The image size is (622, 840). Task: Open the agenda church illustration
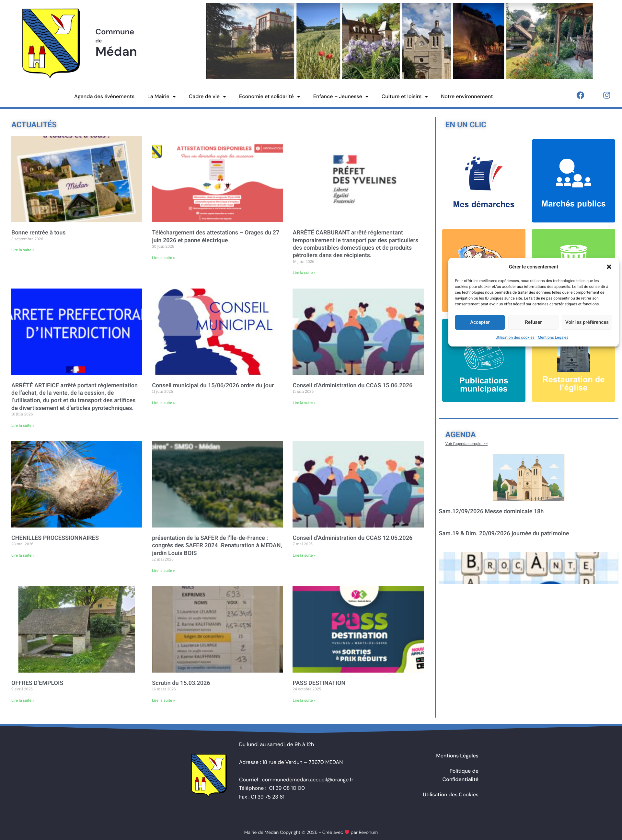(x=528, y=478)
